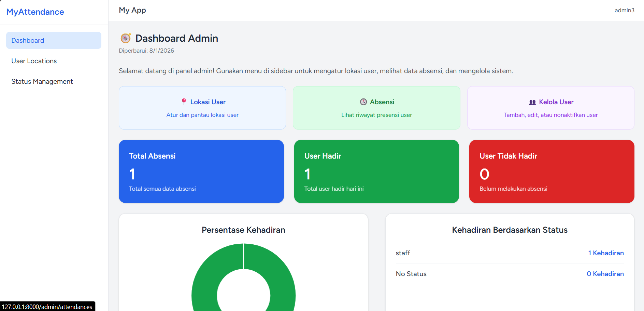Click the clock icon on Absensi card
This screenshot has width=644, height=311.
(x=363, y=102)
